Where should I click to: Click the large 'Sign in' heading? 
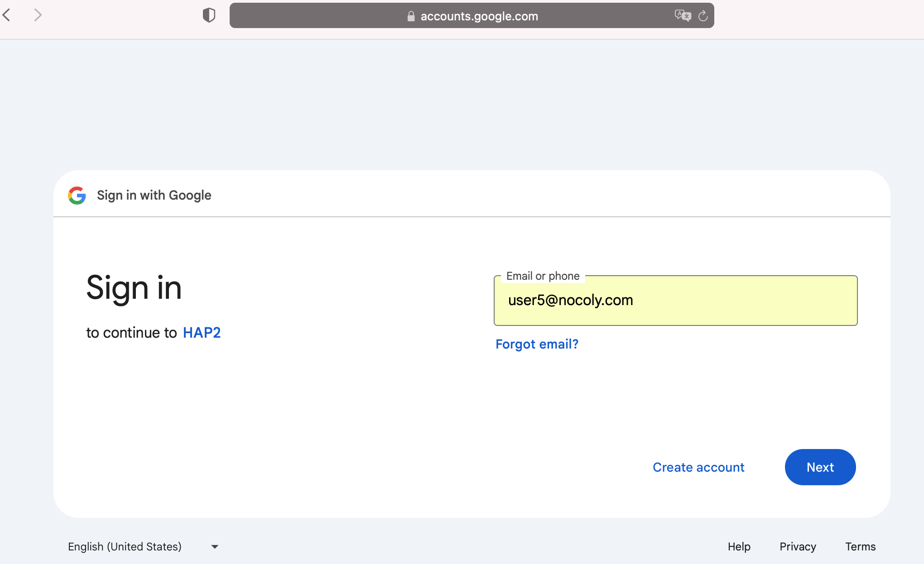134,288
